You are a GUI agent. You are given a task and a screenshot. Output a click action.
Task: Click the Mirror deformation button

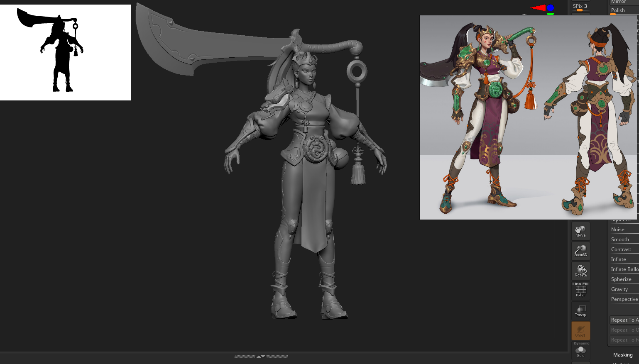tap(624, 2)
